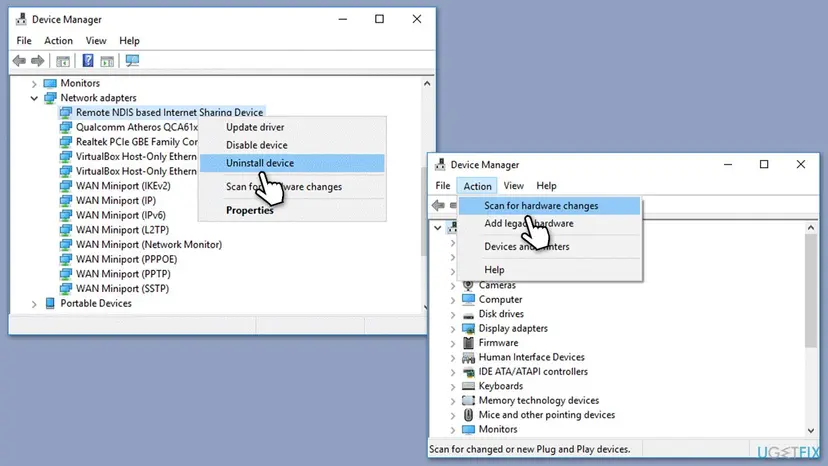This screenshot has height=466, width=828.
Task: Open View menu in right Device Manager
Action: click(513, 186)
